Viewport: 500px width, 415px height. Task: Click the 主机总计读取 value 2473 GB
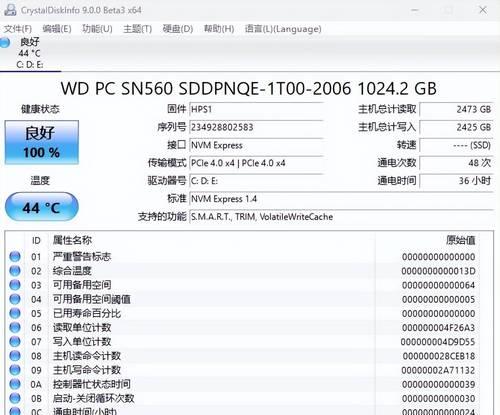coord(456,109)
